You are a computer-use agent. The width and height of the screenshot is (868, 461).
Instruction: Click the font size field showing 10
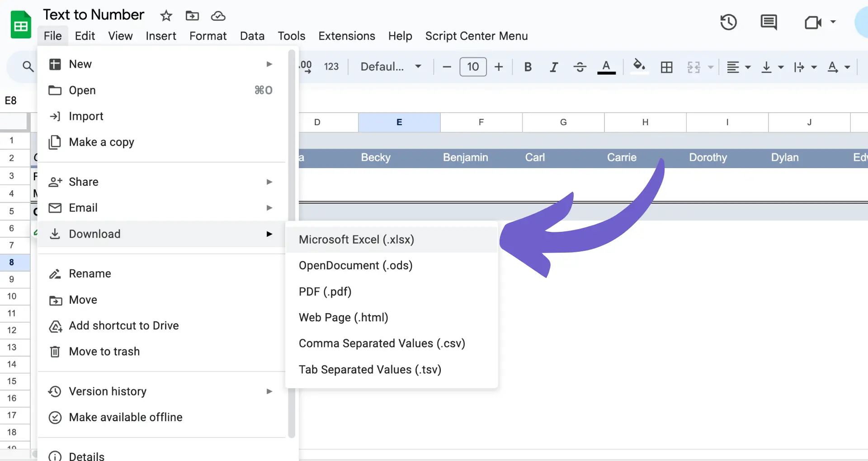coord(473,67)
